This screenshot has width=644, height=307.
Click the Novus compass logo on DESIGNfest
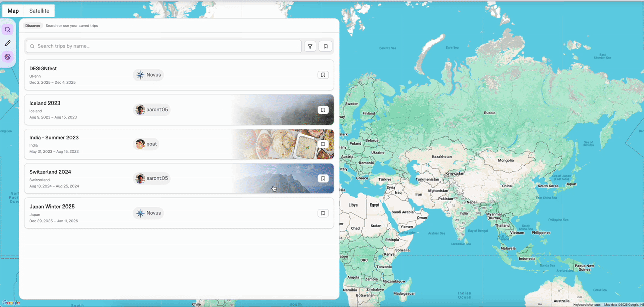tap(140, 75)
